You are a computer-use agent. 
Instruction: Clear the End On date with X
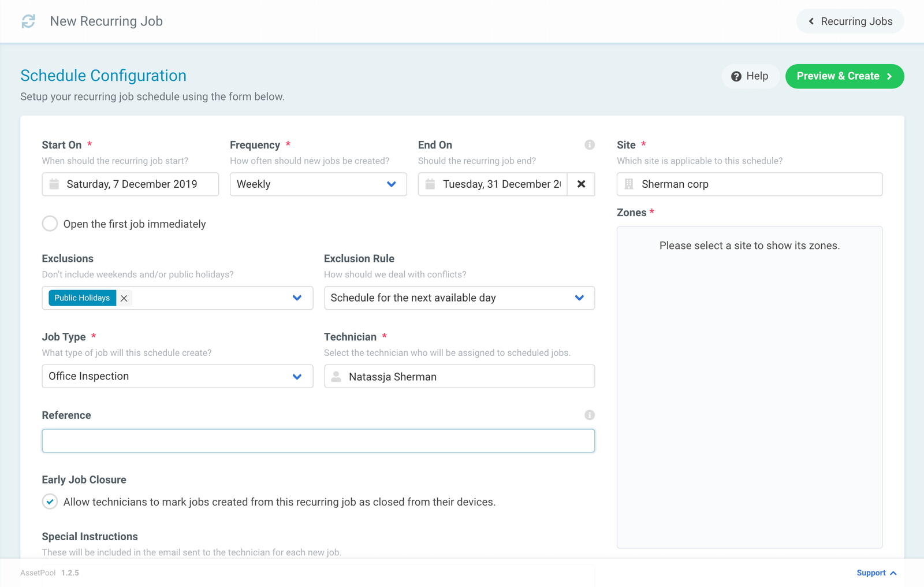581,184
